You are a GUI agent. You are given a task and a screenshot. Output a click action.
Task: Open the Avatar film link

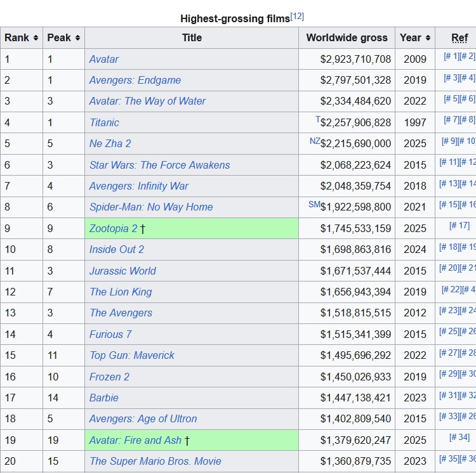[104, 59]
